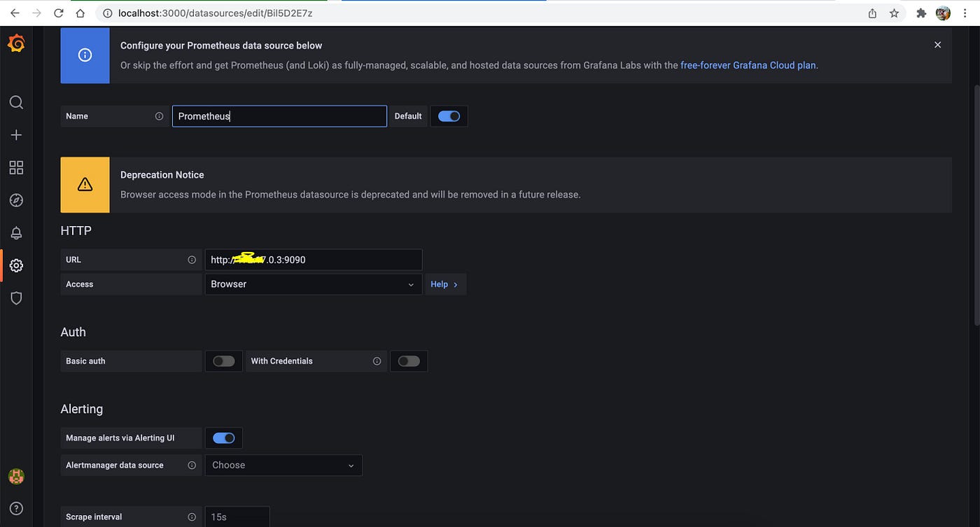Open the Access mode dropdown

[313, 284]
